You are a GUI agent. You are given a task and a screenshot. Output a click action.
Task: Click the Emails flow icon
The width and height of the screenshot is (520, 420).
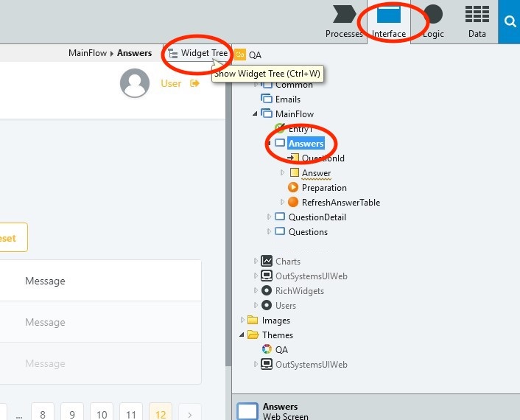pos(267,99)
